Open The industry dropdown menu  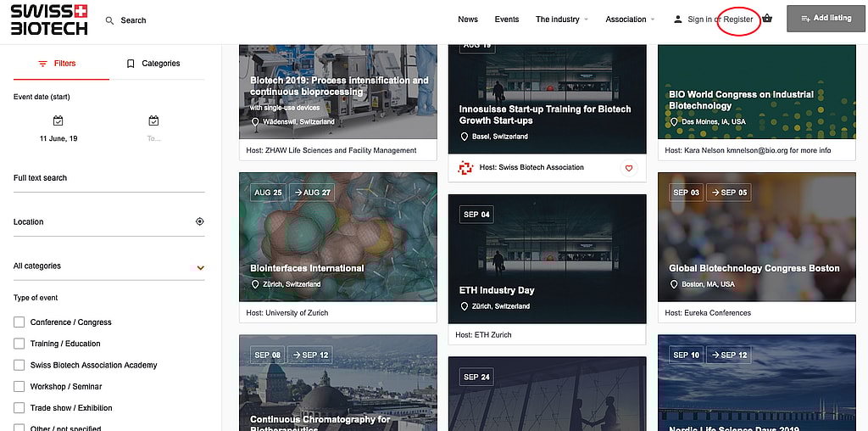tap(561, 20)
